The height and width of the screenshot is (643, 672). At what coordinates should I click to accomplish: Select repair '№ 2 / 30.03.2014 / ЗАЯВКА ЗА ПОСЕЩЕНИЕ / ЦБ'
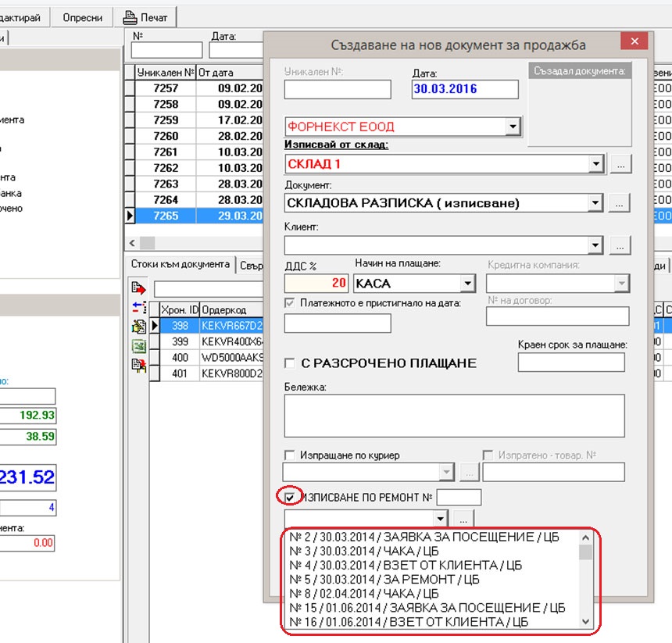(x=433, y=537)
